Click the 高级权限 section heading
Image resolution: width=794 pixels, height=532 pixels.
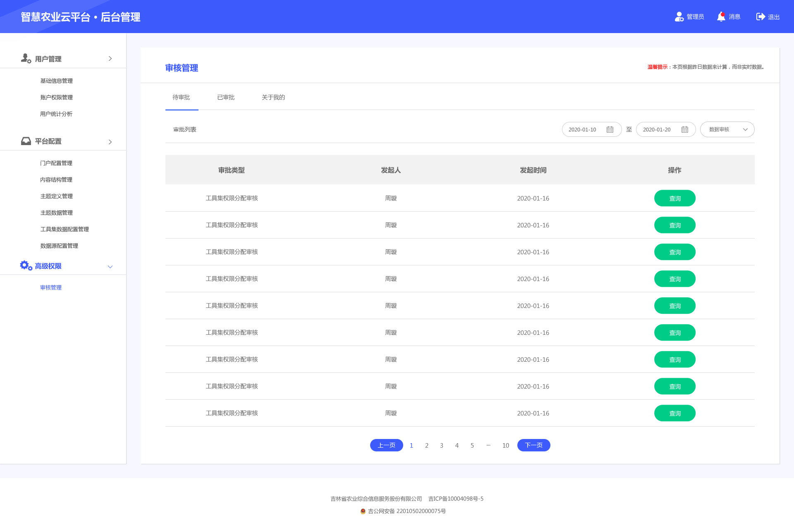click(x=48, y=266)
